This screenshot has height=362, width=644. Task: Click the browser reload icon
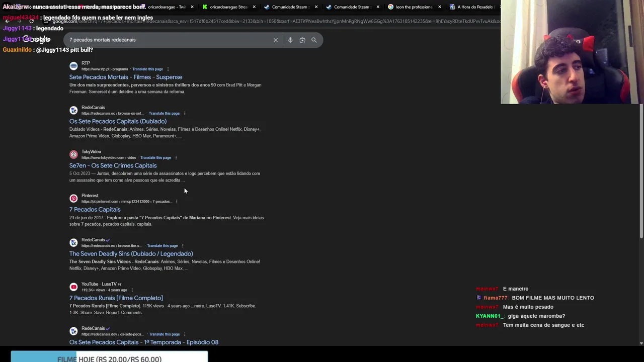pyautogui.click(x=31, y=21)
